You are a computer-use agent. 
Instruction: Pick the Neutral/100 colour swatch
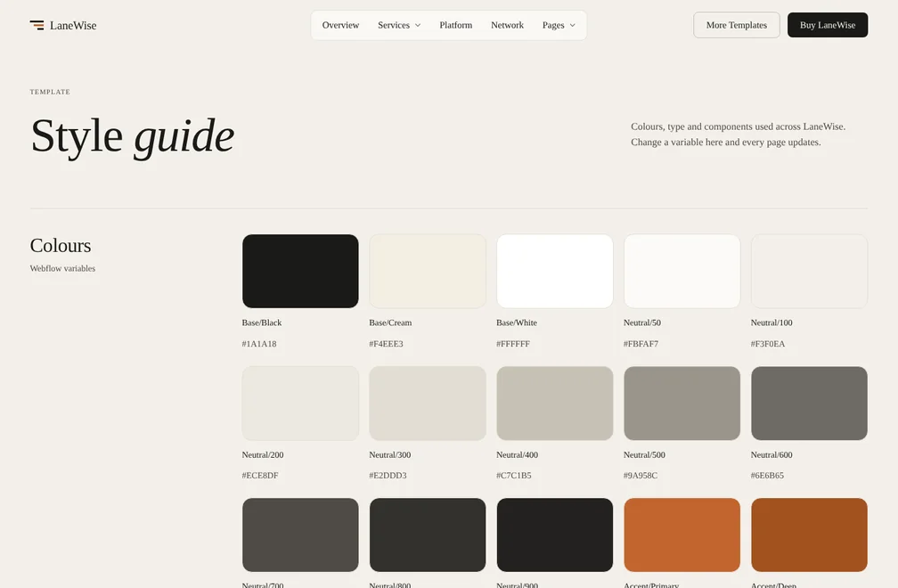tap(809, 271)
